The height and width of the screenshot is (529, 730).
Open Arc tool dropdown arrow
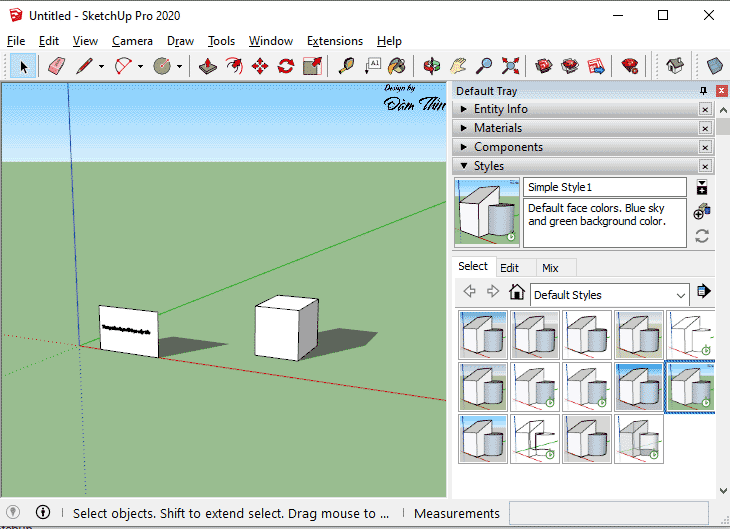coord(140,67)
